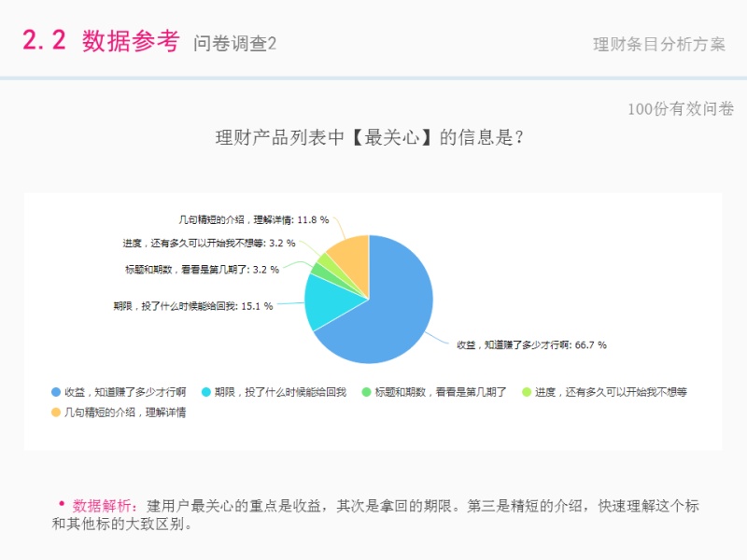This screenshot has width=747, height=560.
Task: Click the blue 收益 legend dot
Action: (x=56, y=392)
